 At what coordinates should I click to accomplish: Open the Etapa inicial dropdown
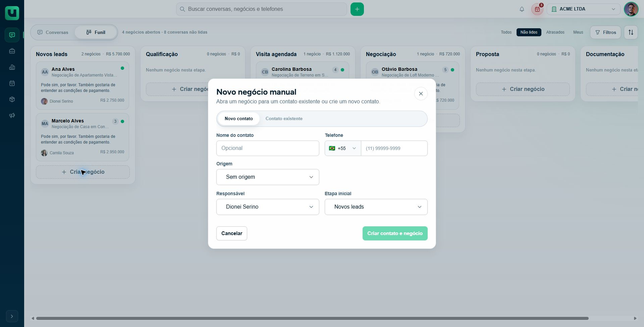tap(376, 207)
